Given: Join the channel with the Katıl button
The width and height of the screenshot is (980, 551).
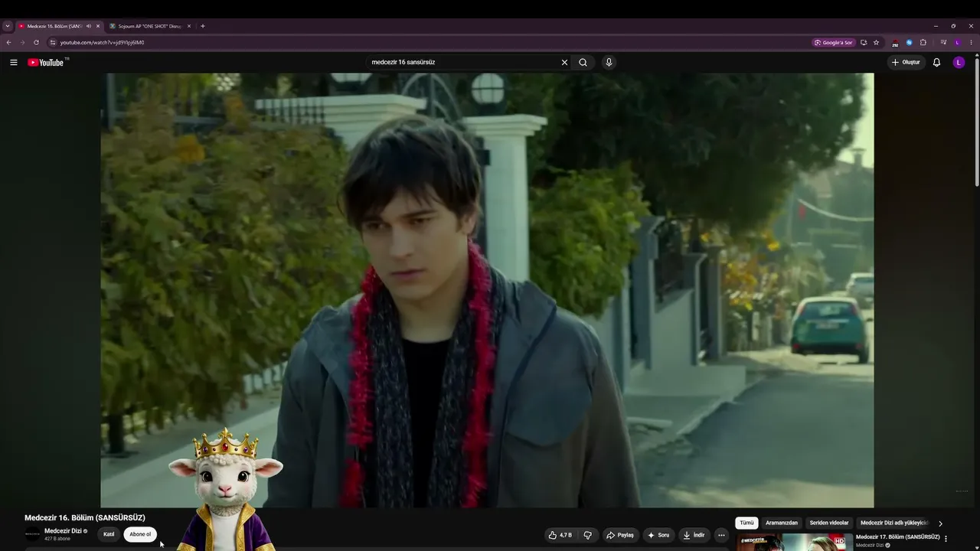Looking at the screenshot, I should [x=109, y=534].
